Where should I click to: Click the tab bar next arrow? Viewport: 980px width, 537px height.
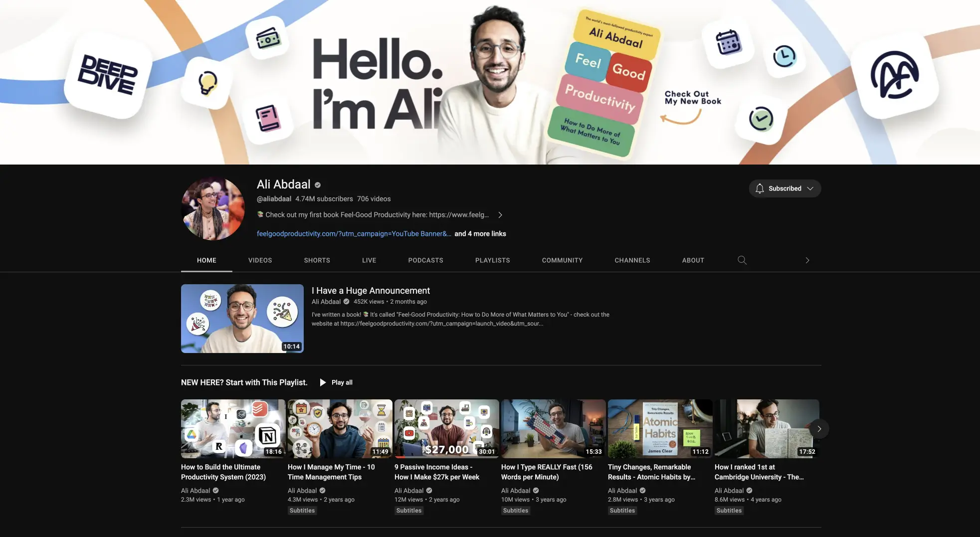click(807, 260)
